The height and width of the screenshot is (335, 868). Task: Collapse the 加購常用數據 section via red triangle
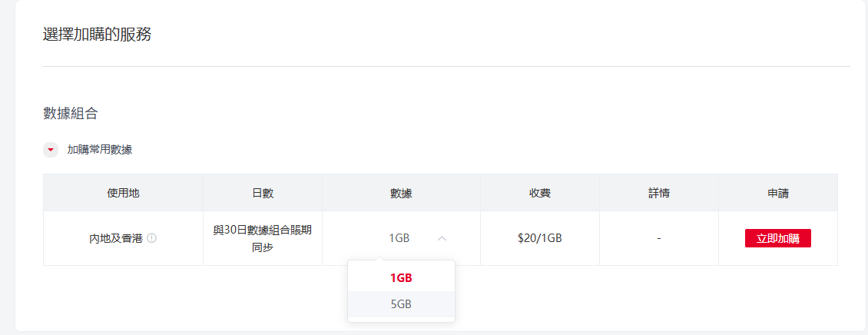51,150
